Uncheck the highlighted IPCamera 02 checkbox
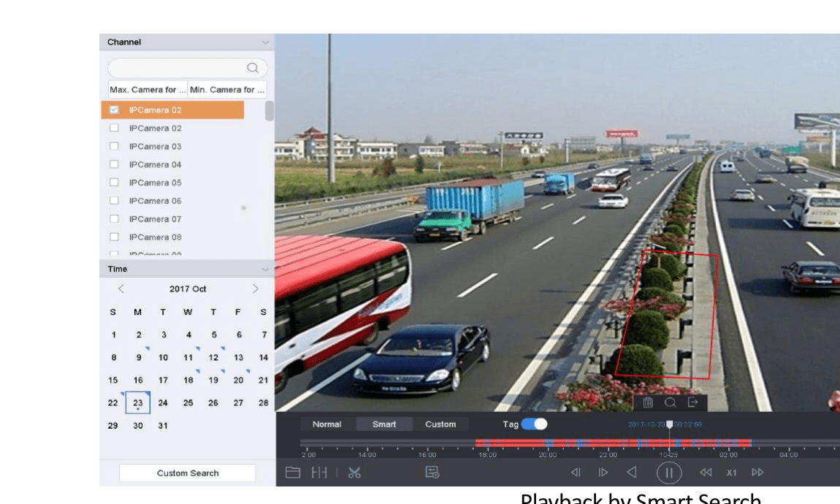 click(x=114, y=110)
